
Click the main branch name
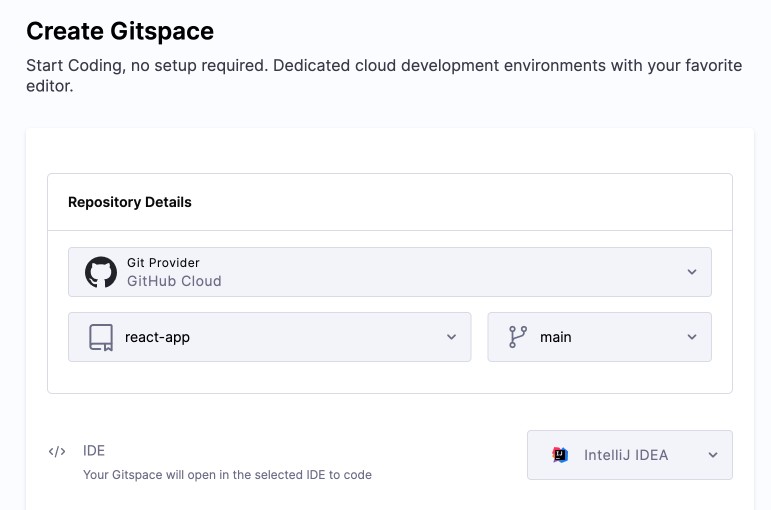click(555, 337)
